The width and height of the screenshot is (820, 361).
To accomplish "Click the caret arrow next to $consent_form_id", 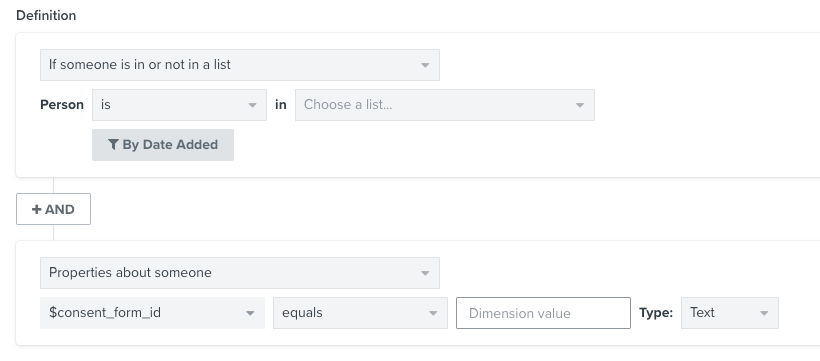I will (250, 313).
